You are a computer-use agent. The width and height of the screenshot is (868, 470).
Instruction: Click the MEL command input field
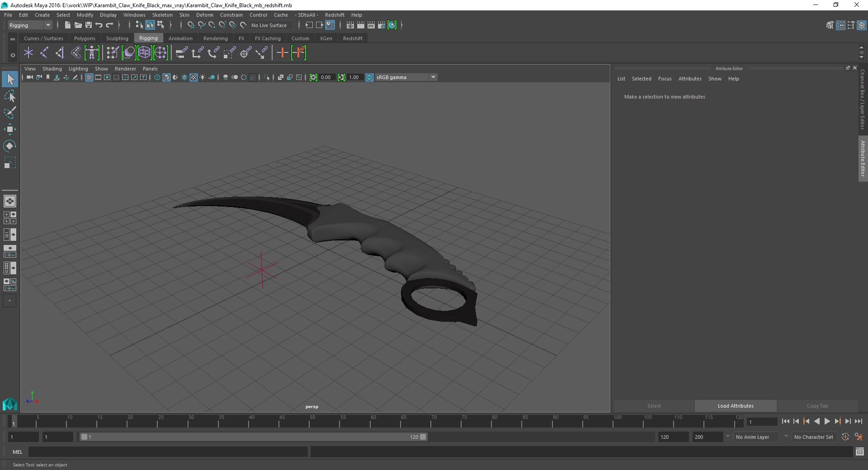click(168, 451)
